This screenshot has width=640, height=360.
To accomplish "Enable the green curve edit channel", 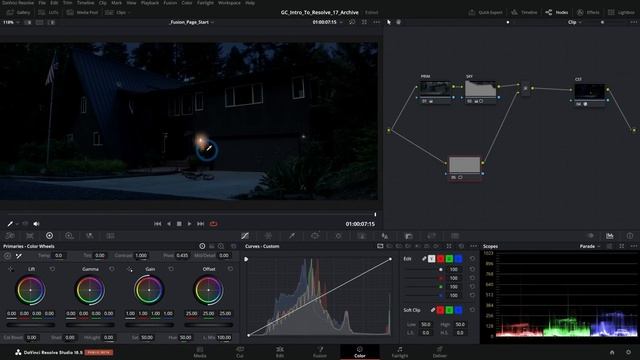I will pos(449,259).
